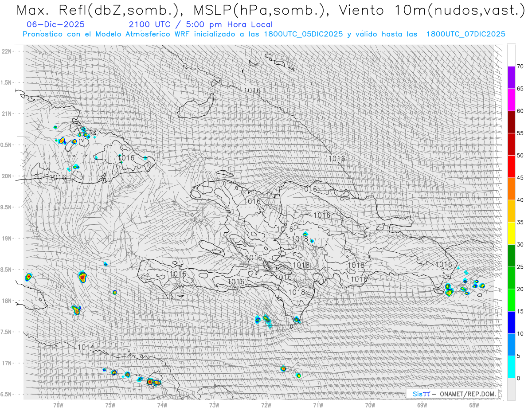Click the '18N' latitude axis label

[x=6, y=301]
